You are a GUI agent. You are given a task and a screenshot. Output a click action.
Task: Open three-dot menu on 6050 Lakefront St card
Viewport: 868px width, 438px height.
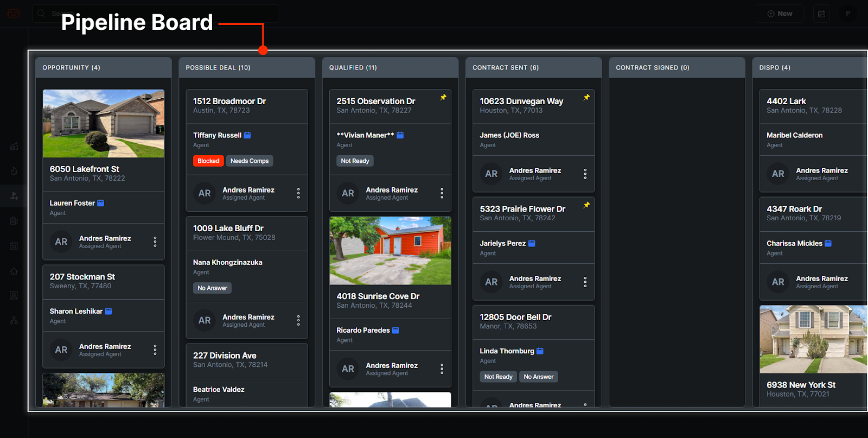[x=155, y=242]
